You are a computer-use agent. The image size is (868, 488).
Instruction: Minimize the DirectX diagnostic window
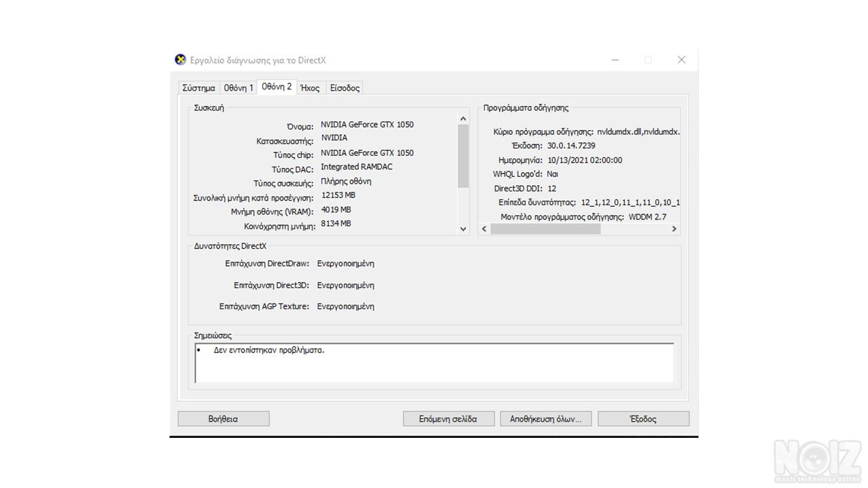615,60
